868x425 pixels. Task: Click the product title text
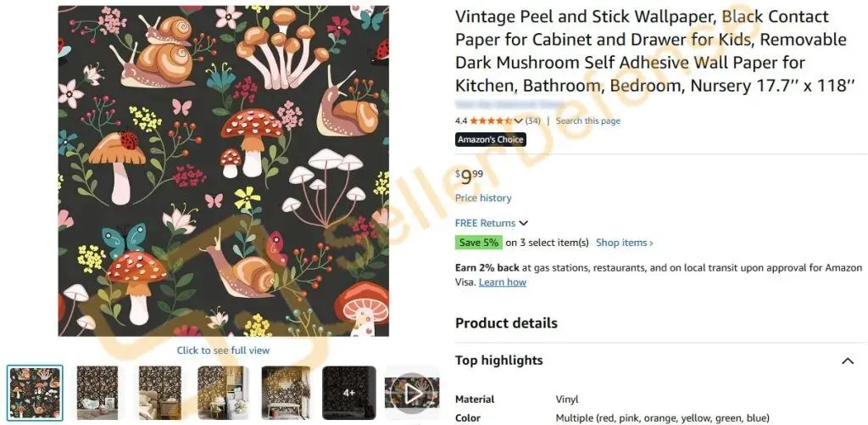click(x=642, y=51)
